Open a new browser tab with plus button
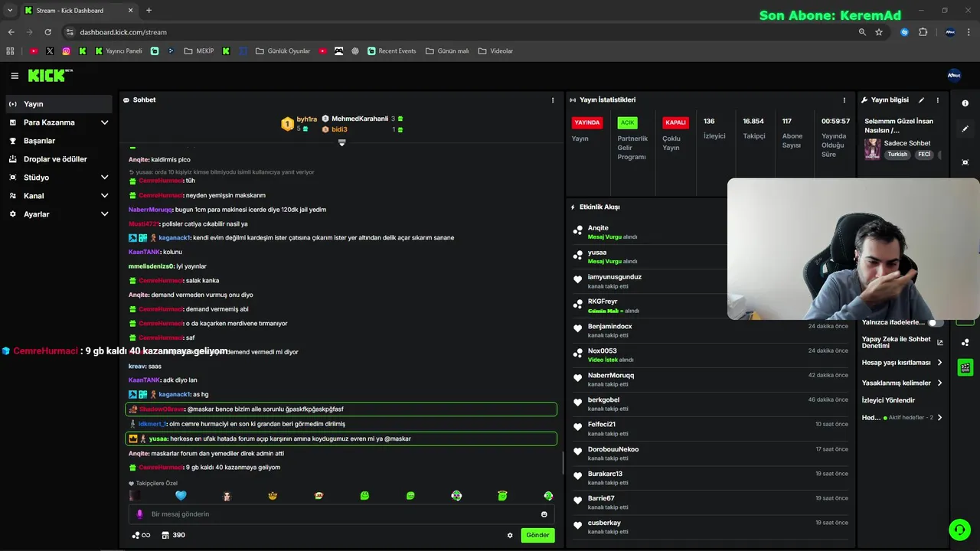Viewport: 980px width, 551px height. tap(149, 11)
